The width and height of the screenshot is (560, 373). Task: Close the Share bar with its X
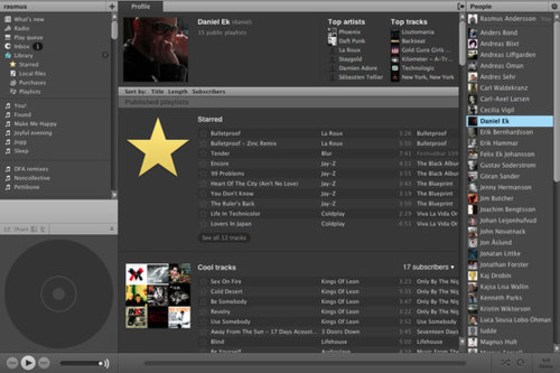pos(112,229)
